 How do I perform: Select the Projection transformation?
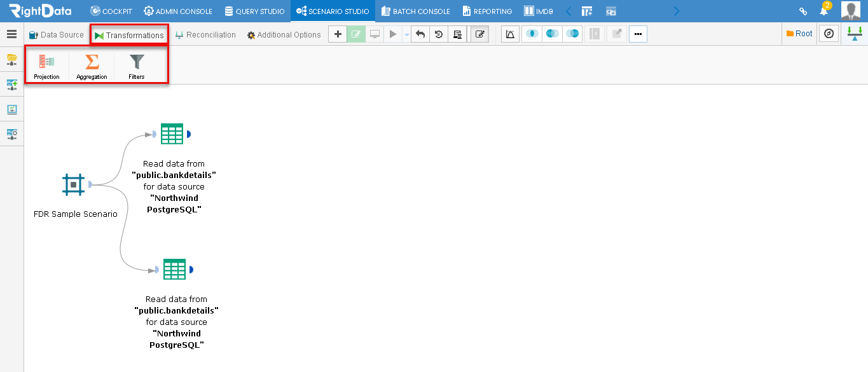pyautogui.click(x=46, y=65)
